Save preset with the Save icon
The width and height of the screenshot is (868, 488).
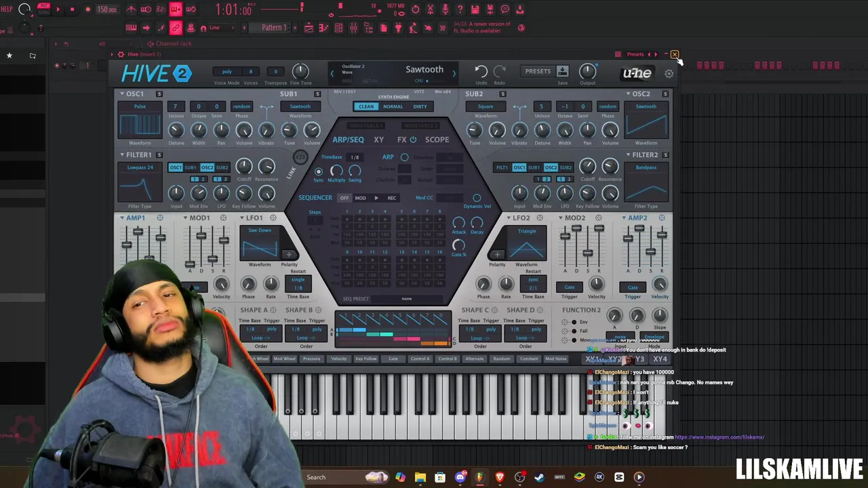tap(562, 71)
